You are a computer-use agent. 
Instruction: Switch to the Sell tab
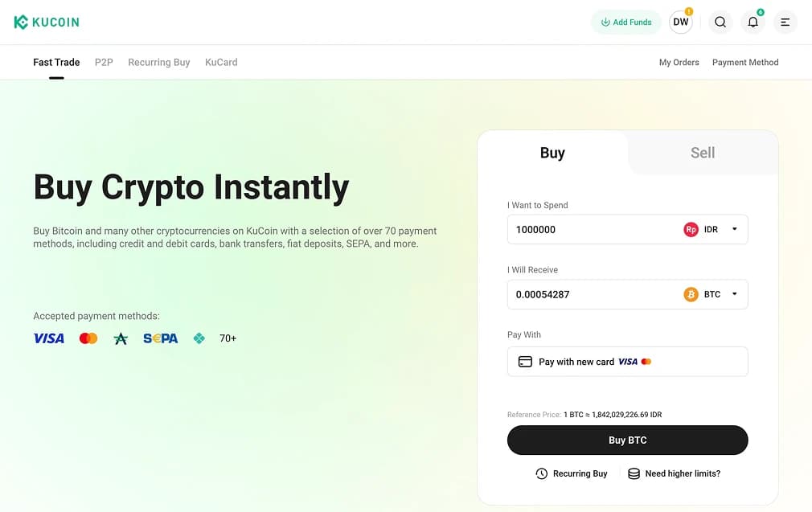[702, 152]
